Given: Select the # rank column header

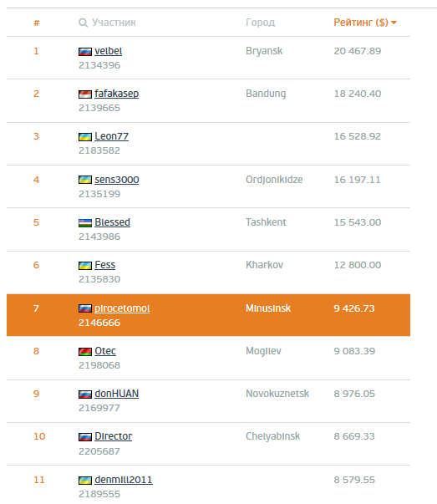Looking at the screenshot, I should (x=36, y=23).
